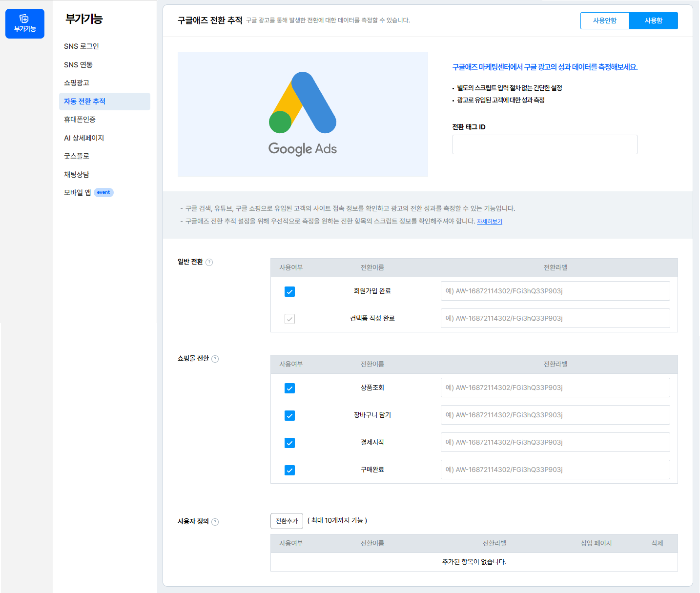This screenshot has width=700, height=593.
Task: Click the 전환 태그 ID input field
Action: (x=545, y=144)
